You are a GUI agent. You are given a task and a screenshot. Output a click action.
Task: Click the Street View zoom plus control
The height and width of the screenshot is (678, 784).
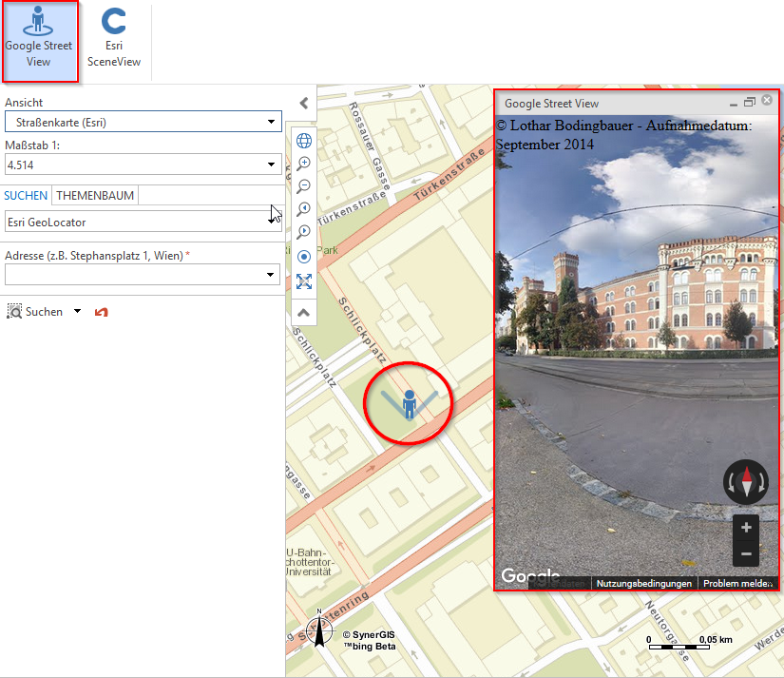(745, 528)
